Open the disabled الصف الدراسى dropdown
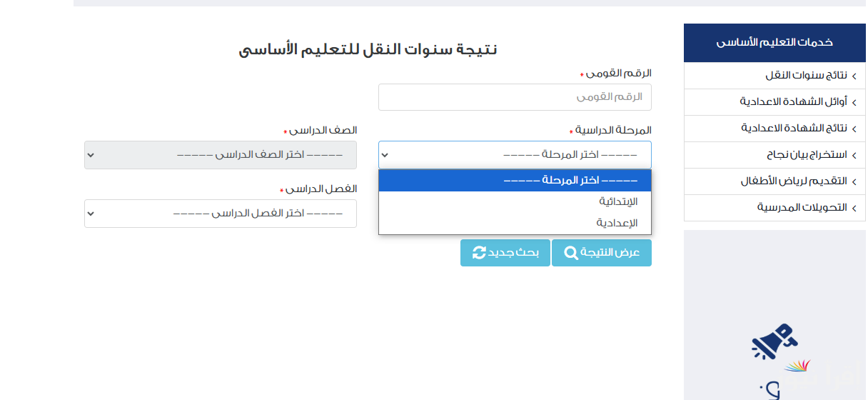Viewport: 868px width, 400px height. pyautogui.click(x=221, y=155)
